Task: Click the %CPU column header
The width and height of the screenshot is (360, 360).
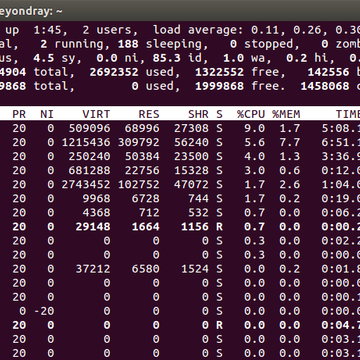Action: [251, 114]
